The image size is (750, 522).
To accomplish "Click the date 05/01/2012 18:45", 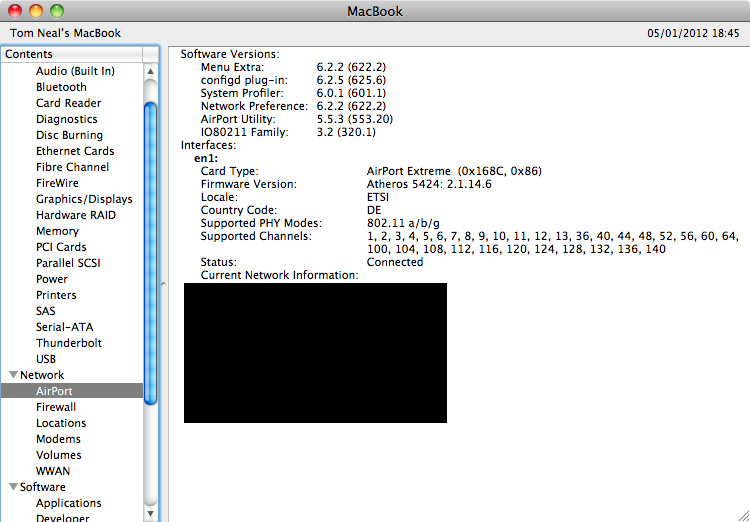I will point(693,33).
